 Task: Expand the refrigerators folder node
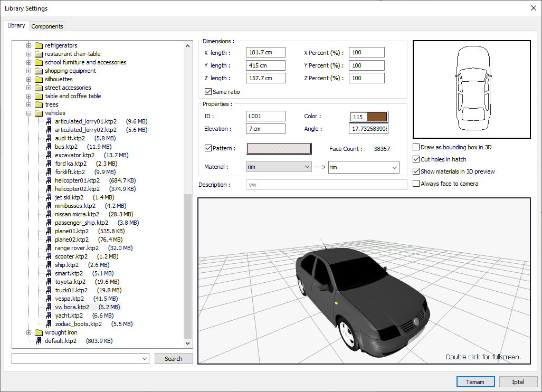click(29, 45)
